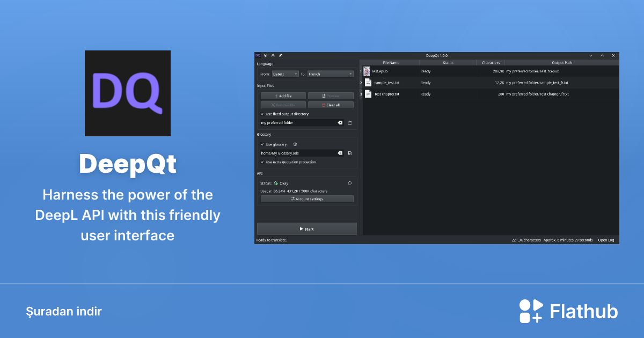Click the DQ logo in the title bar
644x338 pixels.
[x=258, y=55]
